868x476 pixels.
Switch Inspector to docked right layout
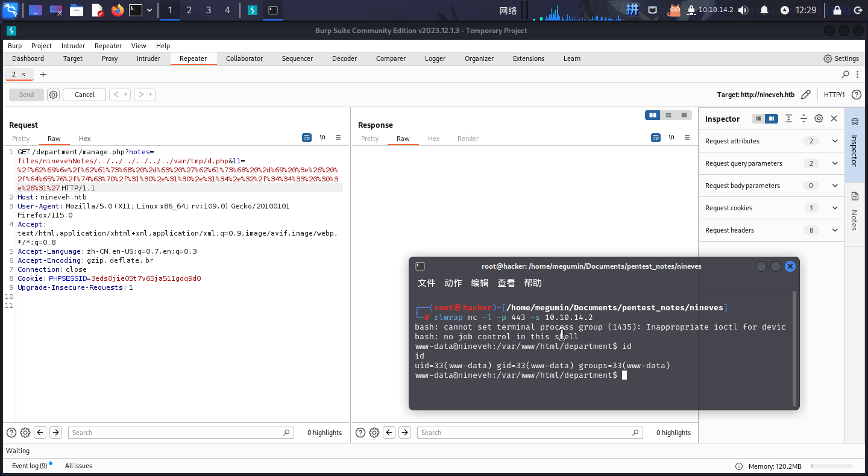click(x=772, y=119)
